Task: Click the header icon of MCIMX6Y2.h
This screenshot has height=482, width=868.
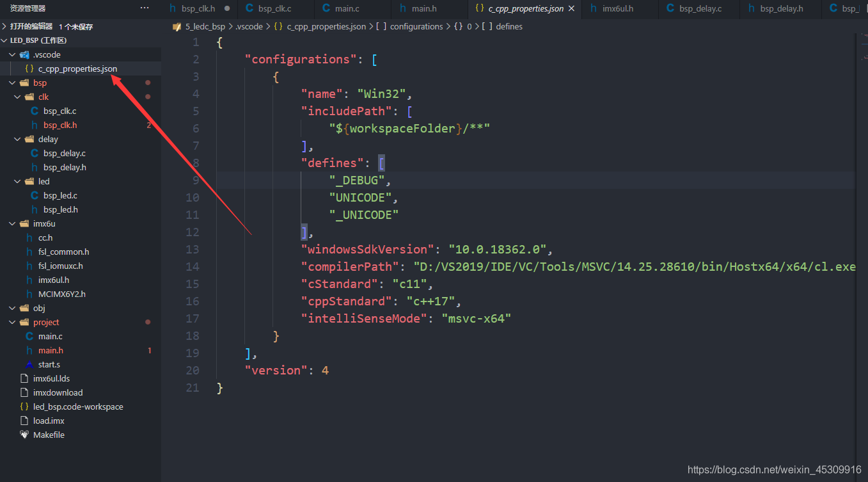Action: (x=29, y=294)
